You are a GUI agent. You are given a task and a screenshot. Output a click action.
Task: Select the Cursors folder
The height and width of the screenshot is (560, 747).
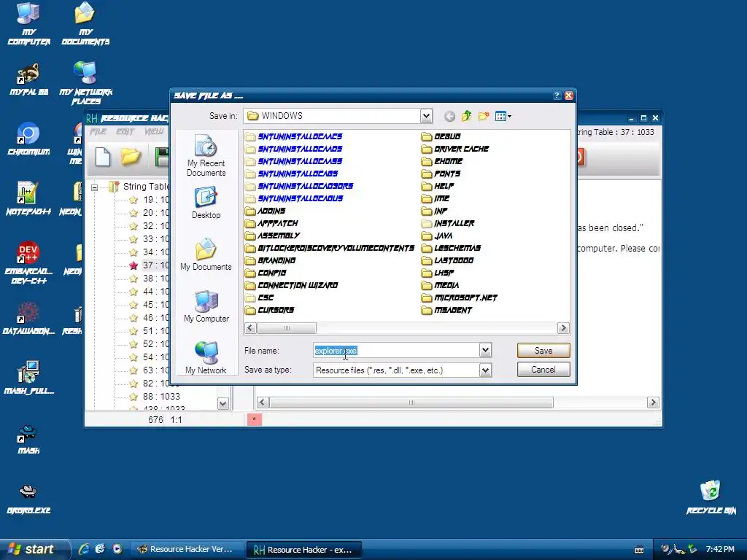[270, 310]
